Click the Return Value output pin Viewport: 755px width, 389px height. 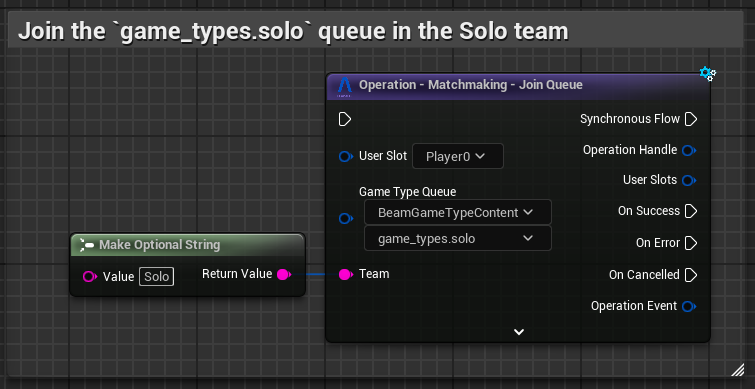point(284,274)
